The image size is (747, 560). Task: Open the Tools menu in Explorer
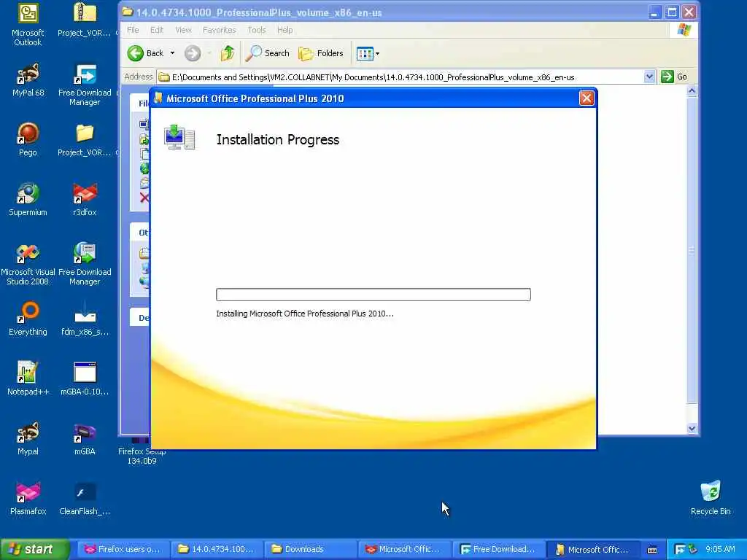tap(256, 30)
